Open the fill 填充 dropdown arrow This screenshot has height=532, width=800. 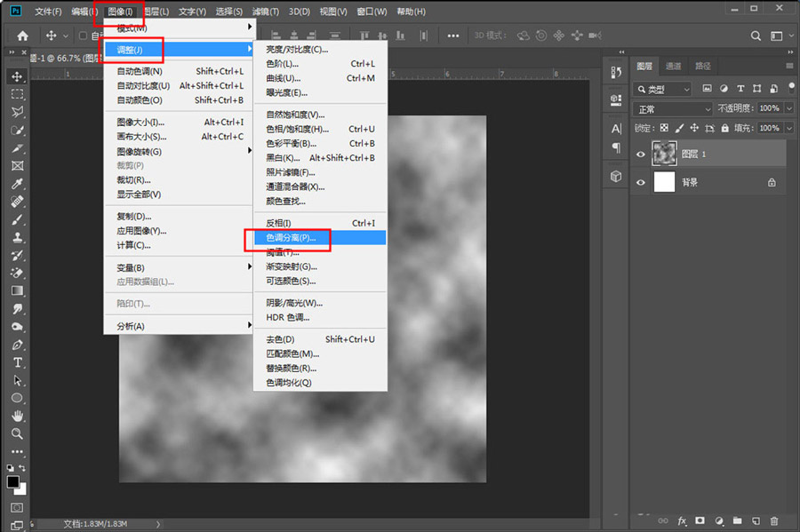pyautogui.click(x=788, y=128)
